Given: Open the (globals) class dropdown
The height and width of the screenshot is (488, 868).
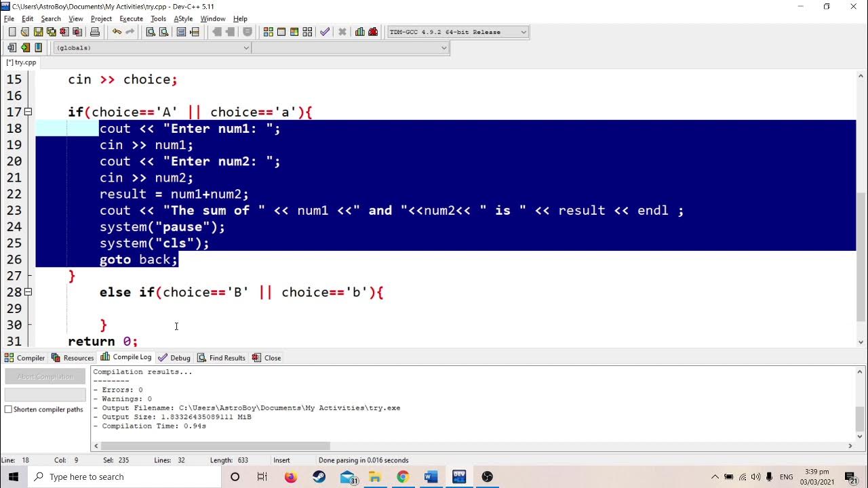Looking at the screenshot, I should click(x=153, y=47).
